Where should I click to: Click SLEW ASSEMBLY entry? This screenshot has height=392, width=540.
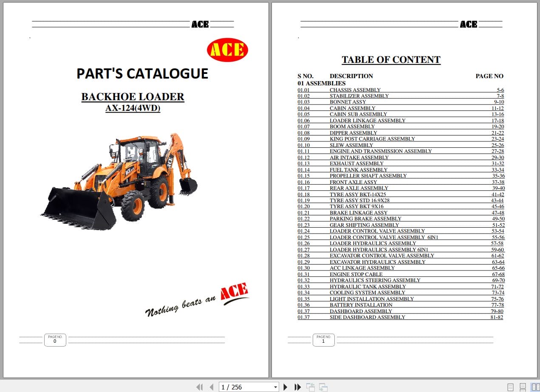[x=351, y=145]
